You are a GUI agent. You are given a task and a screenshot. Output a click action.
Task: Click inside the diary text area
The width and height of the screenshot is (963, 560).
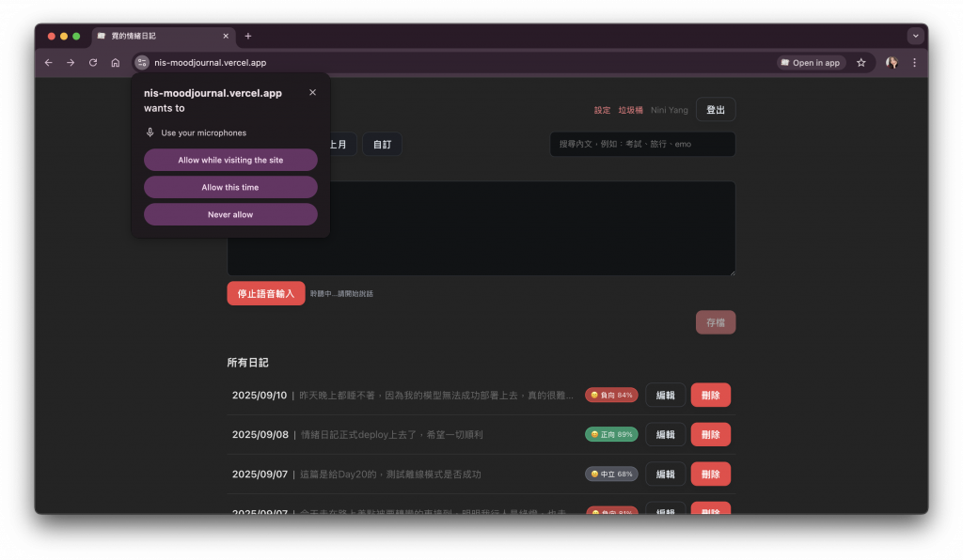point(481,228)
